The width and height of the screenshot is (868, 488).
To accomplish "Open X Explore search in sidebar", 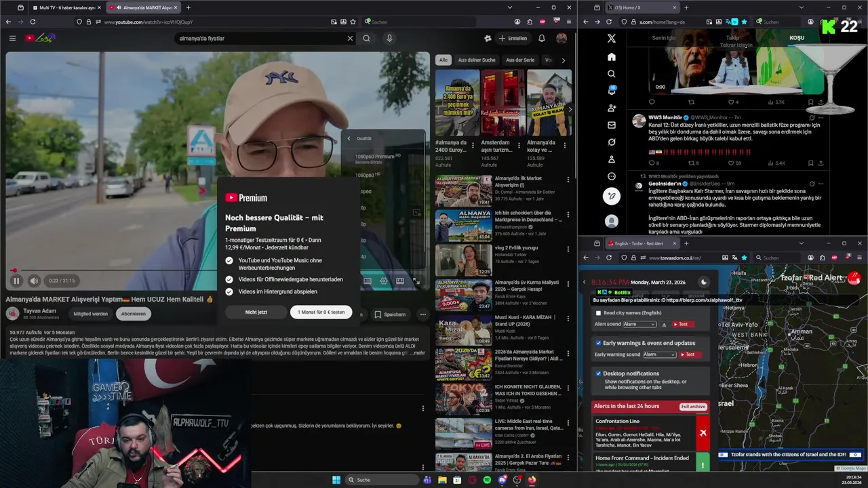I will pyautogui.click(x=612, y=74).
